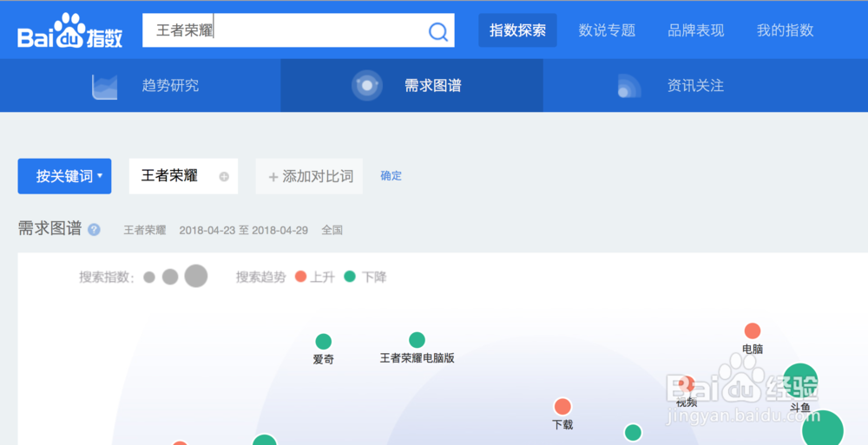Click the search box containing 王者荣耀
The image size is (868, 445).
299,30
